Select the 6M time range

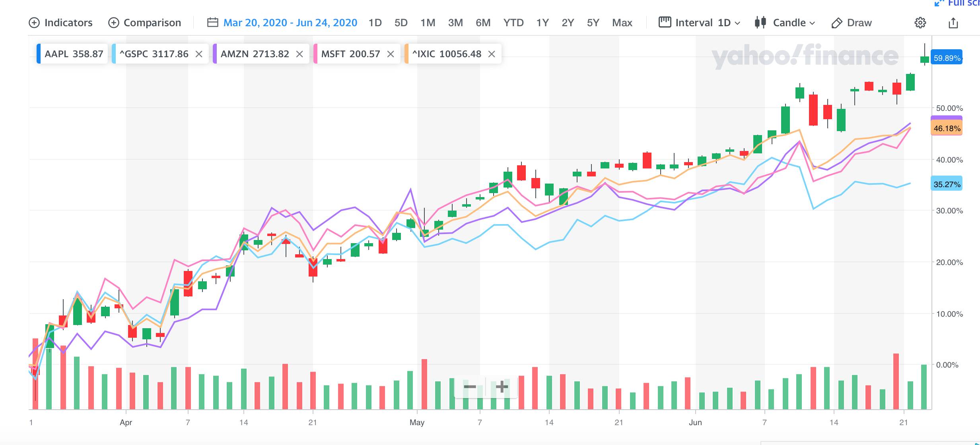(483, 23)
